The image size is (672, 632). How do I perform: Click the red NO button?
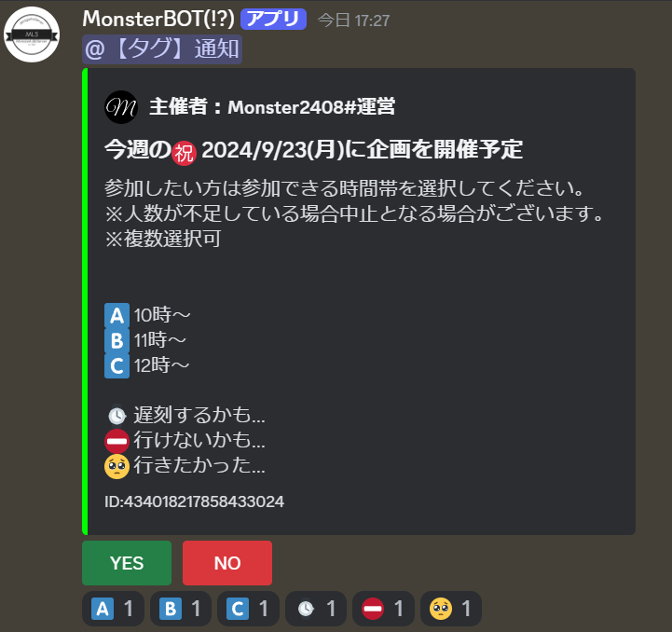pyautogui.click(x=227, y=562)
